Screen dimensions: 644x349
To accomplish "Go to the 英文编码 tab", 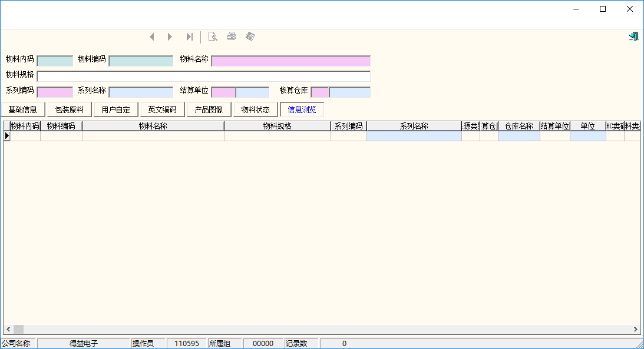I will [x=163, y=109].
